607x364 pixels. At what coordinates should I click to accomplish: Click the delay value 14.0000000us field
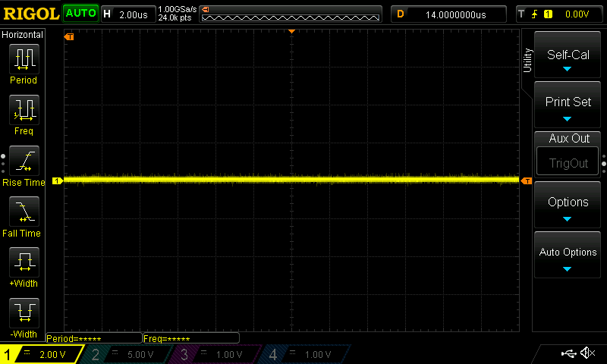(x=448, y=14)
